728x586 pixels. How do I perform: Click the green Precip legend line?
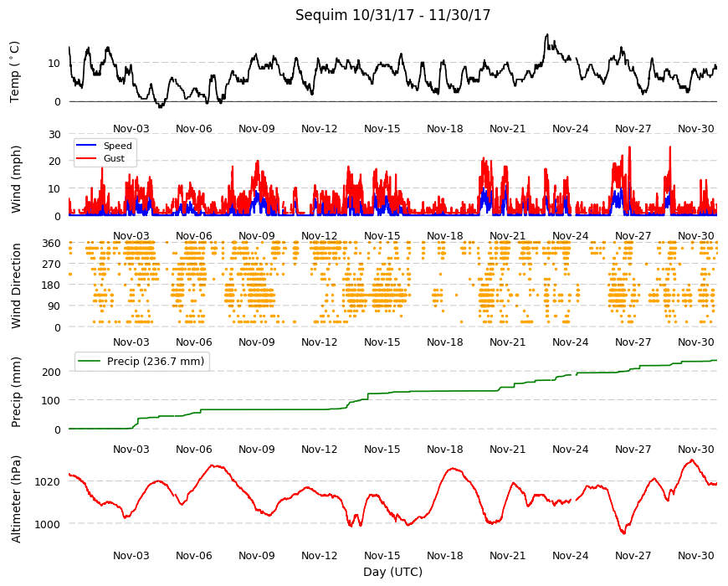[90, 361]
